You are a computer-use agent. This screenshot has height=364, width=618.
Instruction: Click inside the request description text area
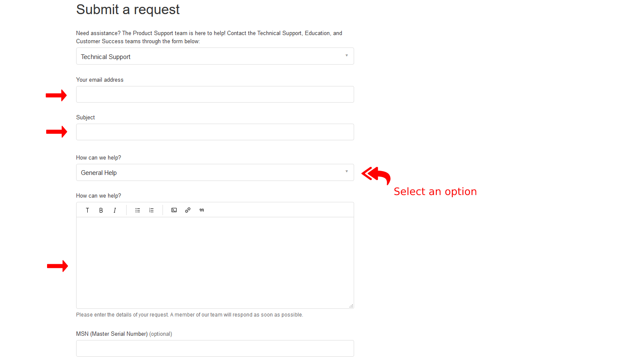click(215, 263)
